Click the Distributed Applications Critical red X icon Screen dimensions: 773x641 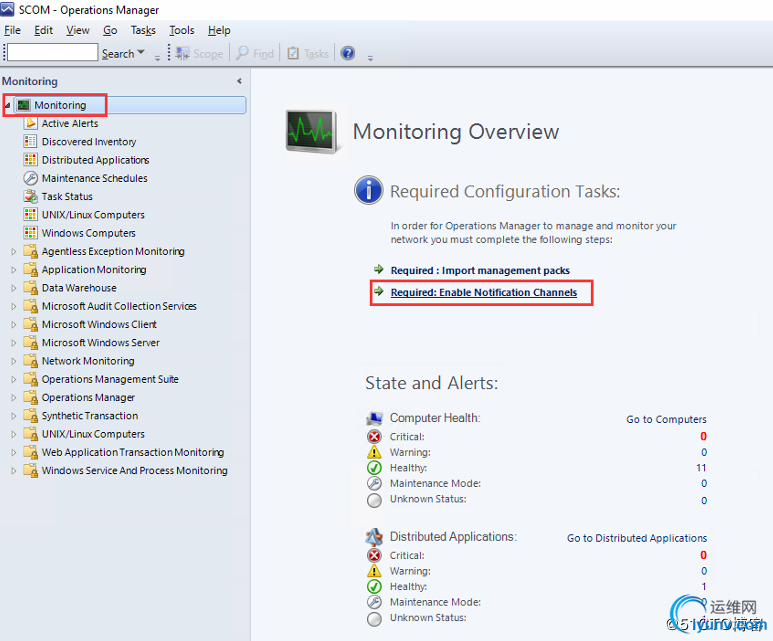pos(374,555)
